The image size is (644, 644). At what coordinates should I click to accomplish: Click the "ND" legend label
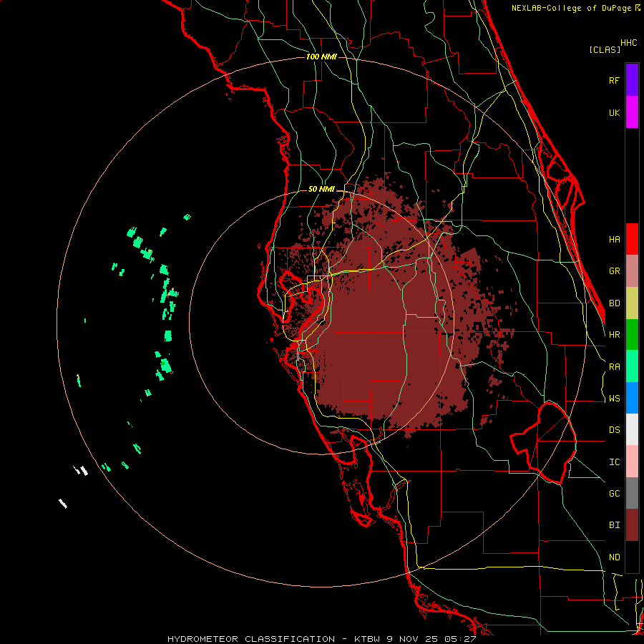pyautogui.click(x=614, y=557)
